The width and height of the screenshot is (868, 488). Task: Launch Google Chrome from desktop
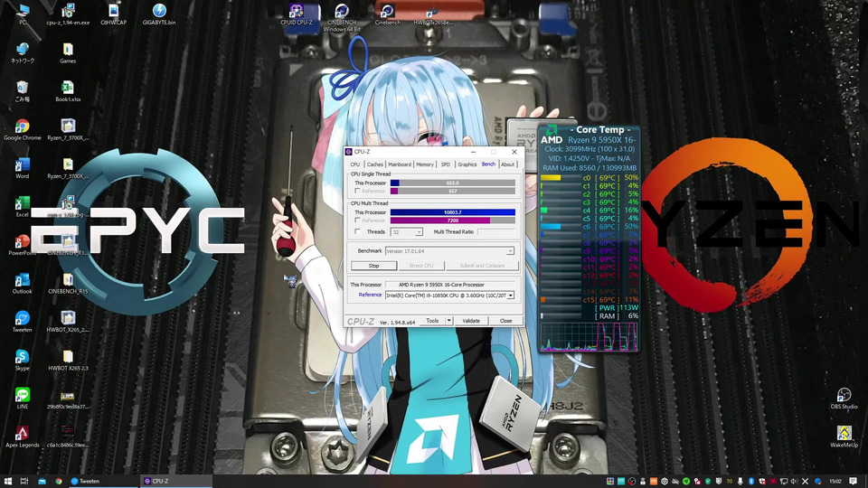point(23,129)
